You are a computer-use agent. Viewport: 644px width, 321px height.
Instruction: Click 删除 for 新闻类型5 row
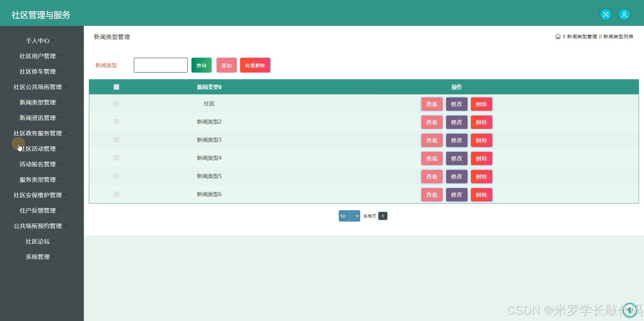click(x=482, y=177)
